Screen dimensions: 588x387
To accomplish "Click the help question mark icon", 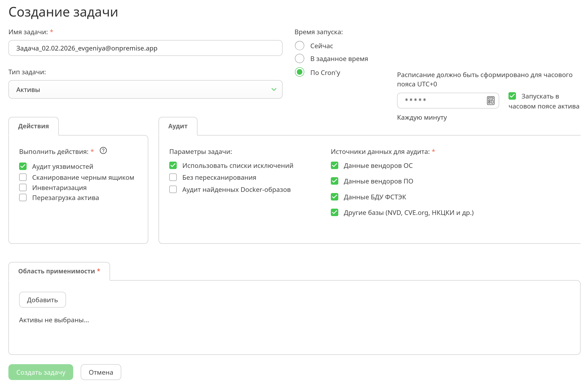I will (103, 151).
